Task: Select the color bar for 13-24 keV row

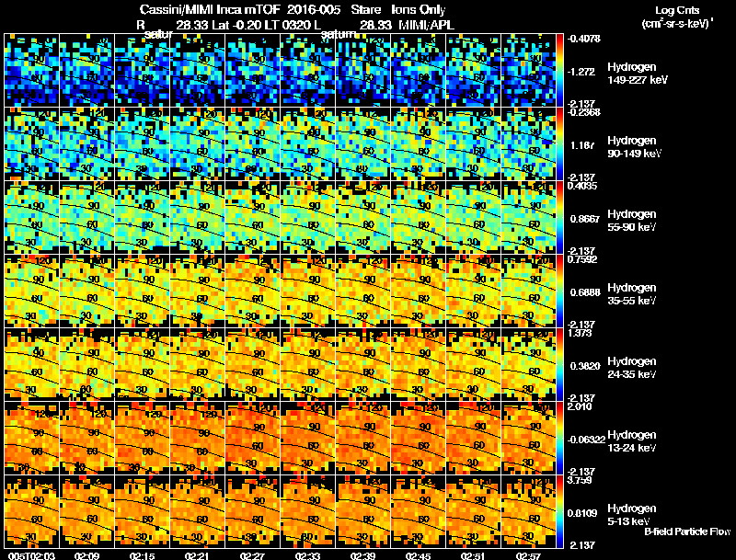Action: 559,439
